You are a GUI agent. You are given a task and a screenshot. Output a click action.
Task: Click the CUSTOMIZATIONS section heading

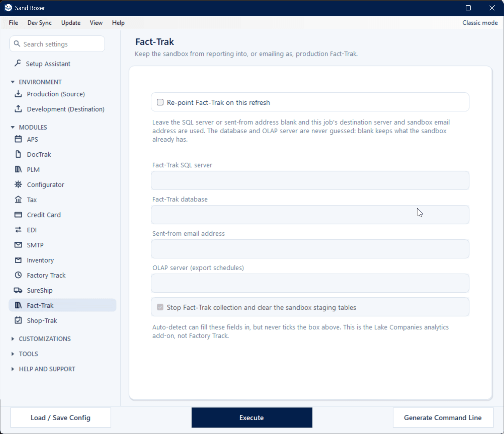point(45,339)
